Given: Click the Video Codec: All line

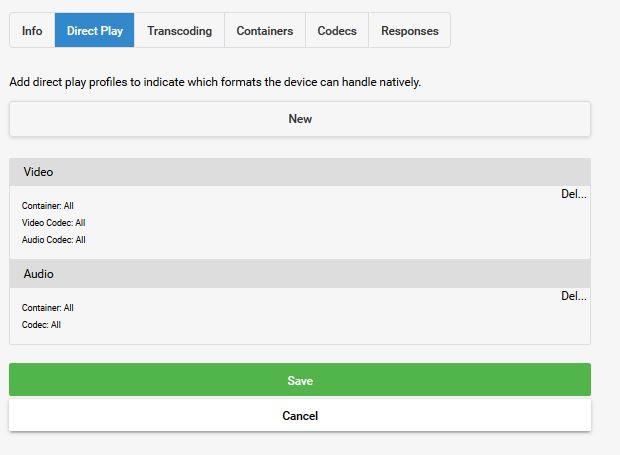Looking at the screenshot, I should tap(54, 223).
